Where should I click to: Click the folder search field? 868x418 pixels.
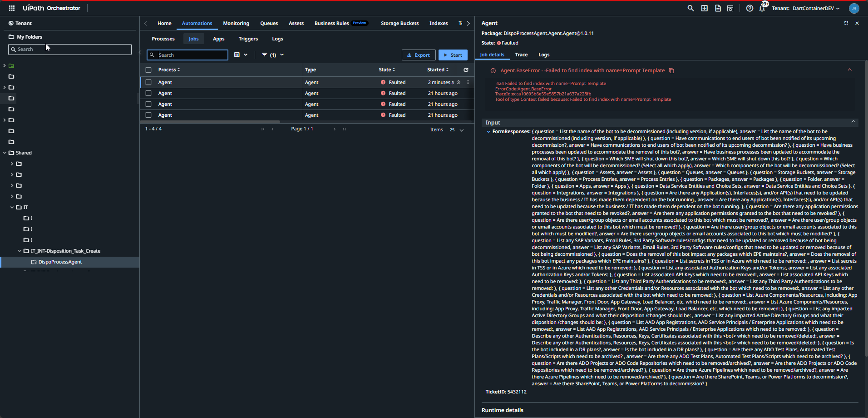70,49
